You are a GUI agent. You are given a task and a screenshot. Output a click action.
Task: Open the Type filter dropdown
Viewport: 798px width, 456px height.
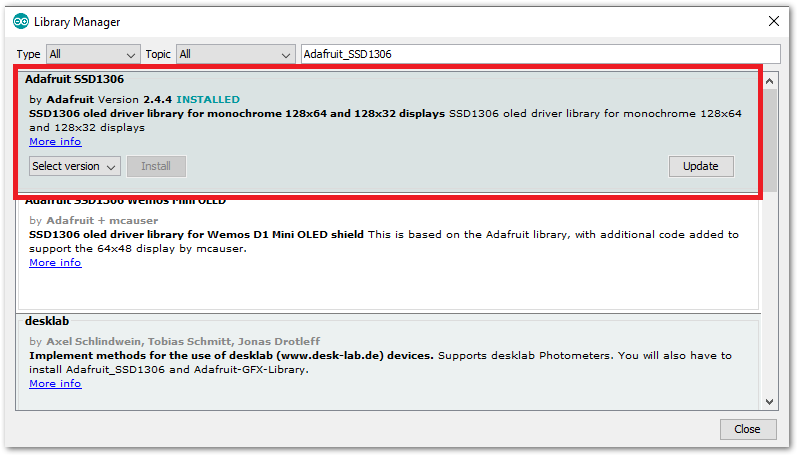[x=93, y=54]
